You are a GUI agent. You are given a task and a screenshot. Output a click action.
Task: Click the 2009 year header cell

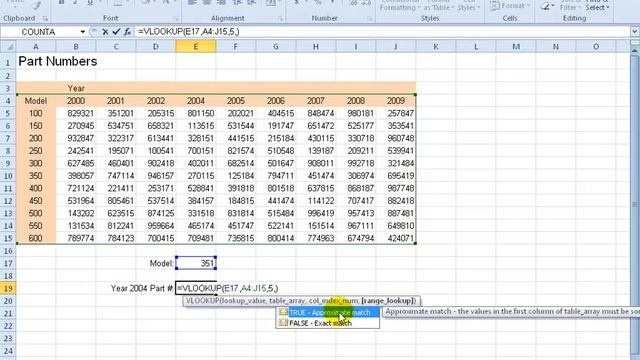(x=396, y=101)
